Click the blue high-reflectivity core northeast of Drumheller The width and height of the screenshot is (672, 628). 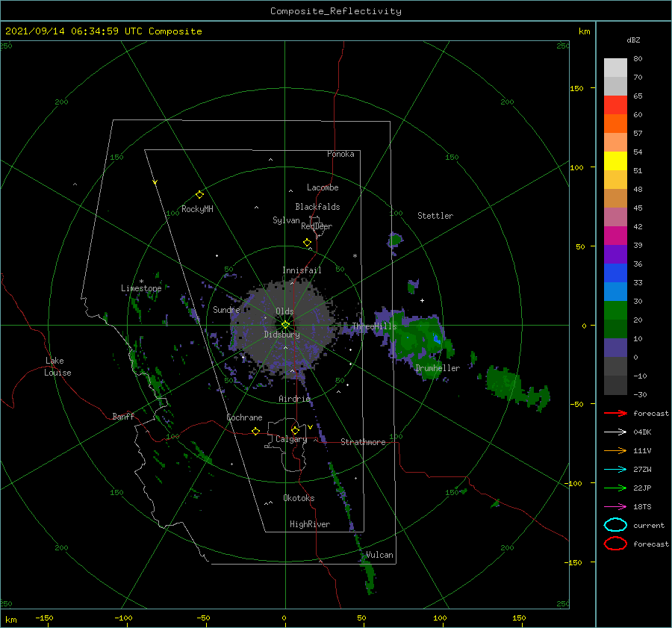tap(436, 339)
